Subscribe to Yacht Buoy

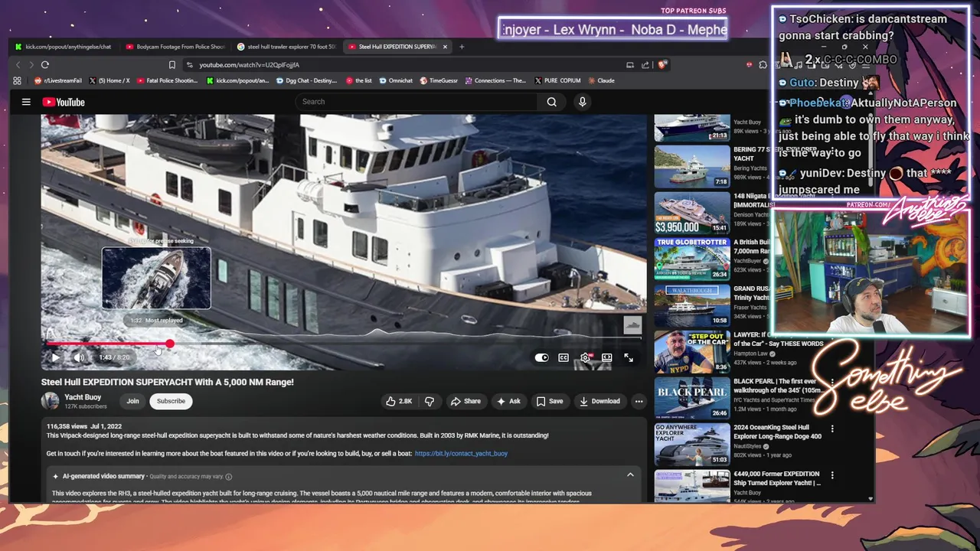pos(171,401)
